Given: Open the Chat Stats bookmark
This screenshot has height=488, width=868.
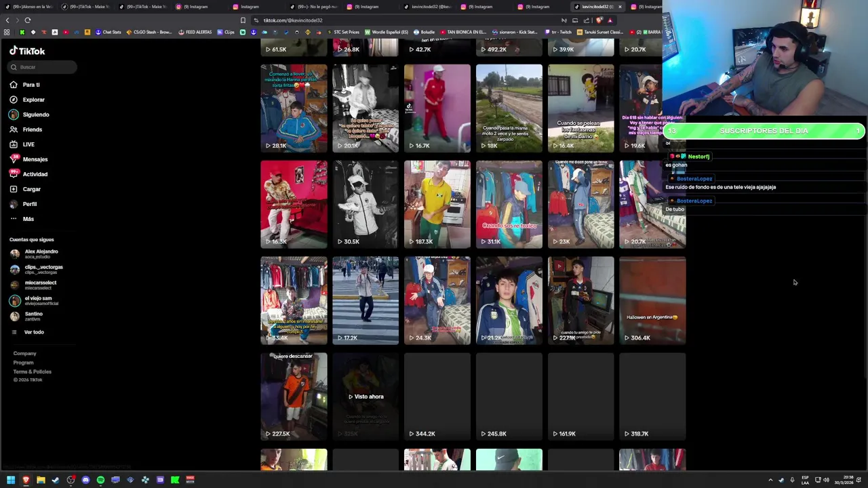Looking at the screenshot, I should pyautogui.click(x=108, y=32).
